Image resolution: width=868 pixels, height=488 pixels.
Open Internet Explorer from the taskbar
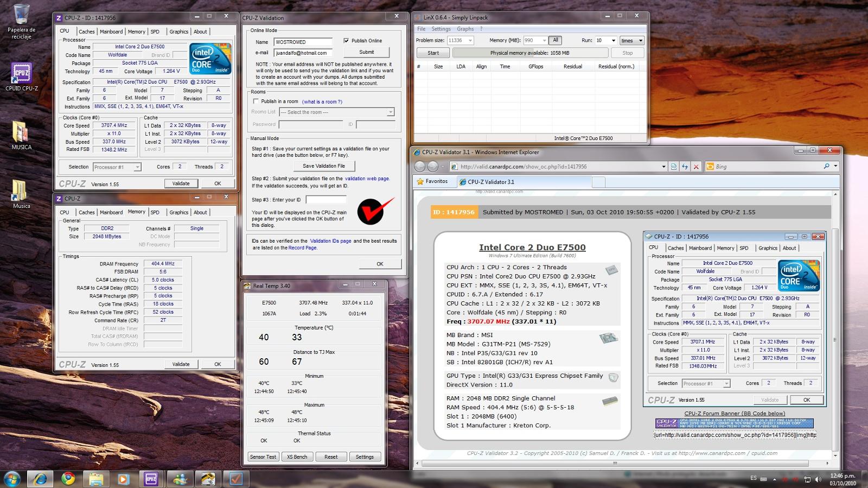pos(41,479)
